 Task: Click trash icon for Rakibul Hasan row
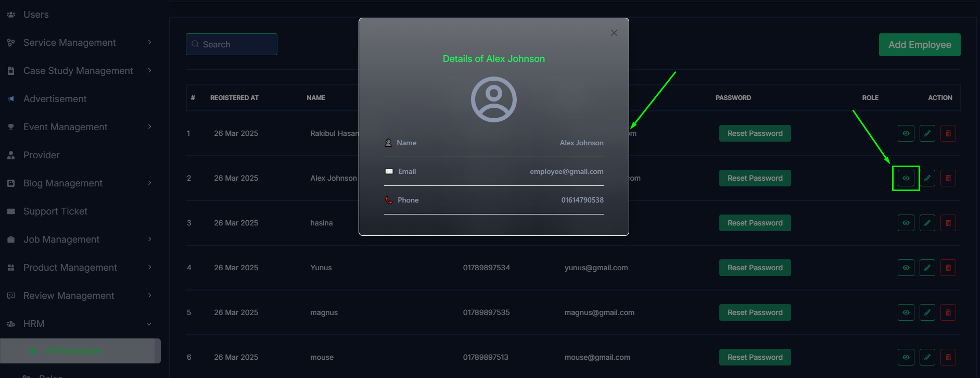[948, 133]
